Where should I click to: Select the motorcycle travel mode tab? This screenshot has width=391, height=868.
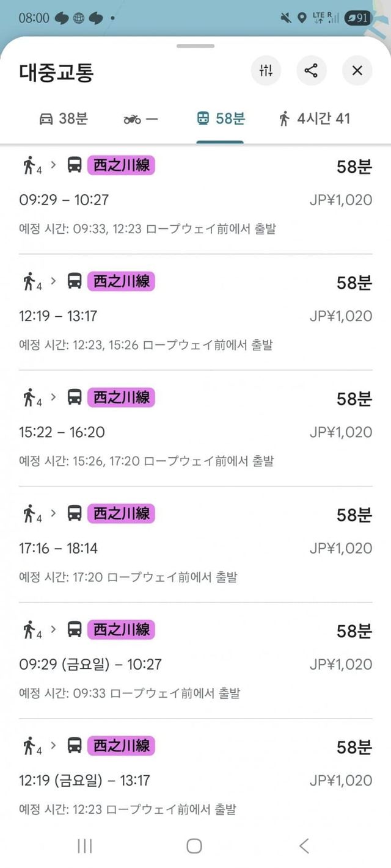(141, 118)
